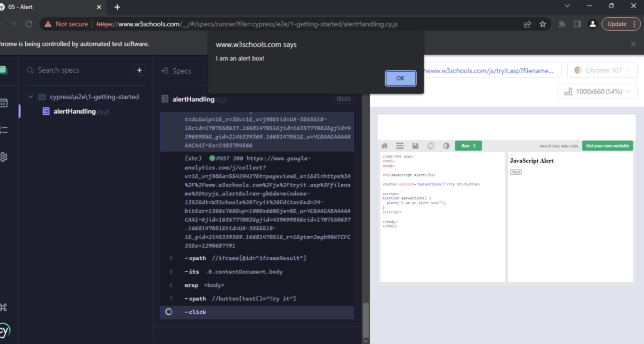
Task: Save the code using the save icon
Action: [x=415, y=145]
